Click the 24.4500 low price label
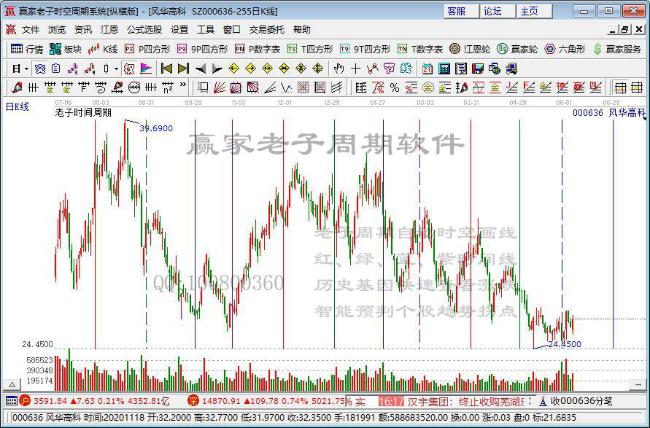 tap(565, 344)
